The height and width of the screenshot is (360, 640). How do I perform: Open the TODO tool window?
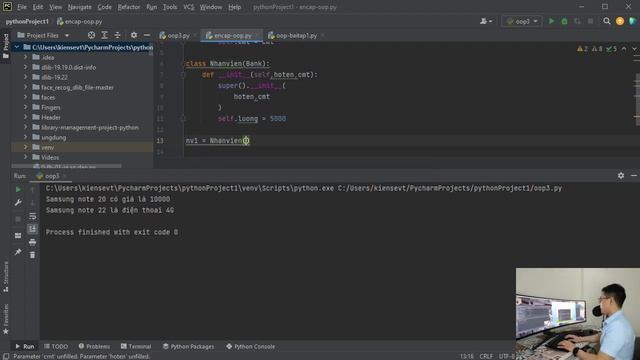pos(56,346)
